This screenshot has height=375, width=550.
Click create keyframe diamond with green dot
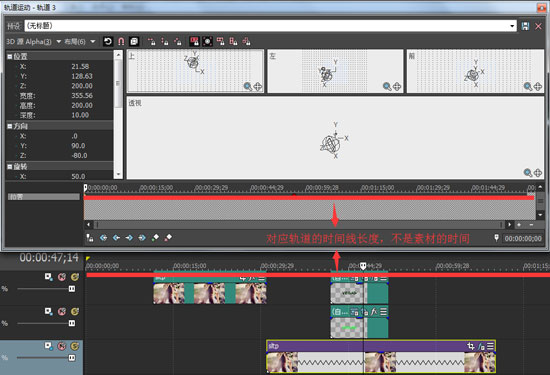(155, 238)
